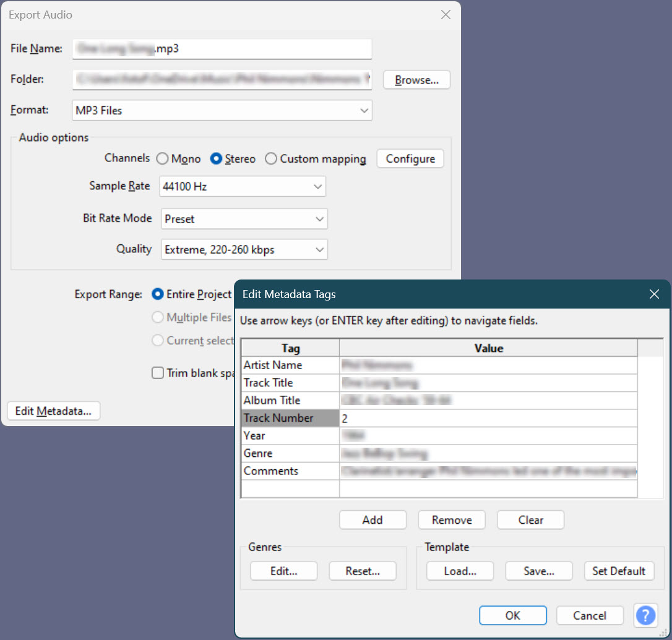Edit the genres list
Image resolution: width=672 pixels, height=640 pixels.
click(x=284, y=571)
